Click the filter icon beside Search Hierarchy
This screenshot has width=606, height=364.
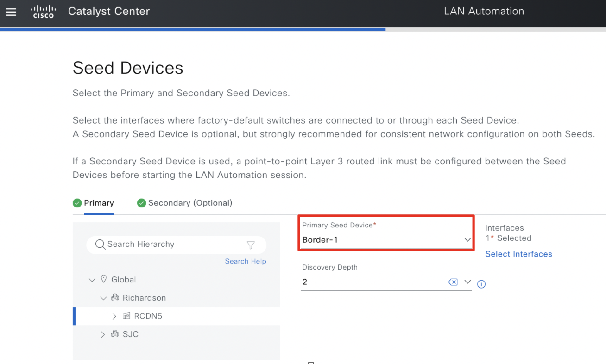[251, 245]
